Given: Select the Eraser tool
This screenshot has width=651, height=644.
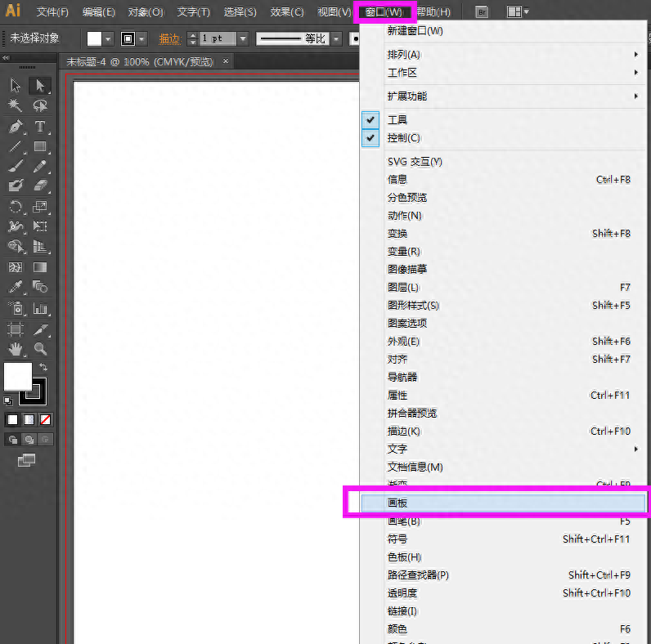Looking at the screenshot, I should 40,186.
